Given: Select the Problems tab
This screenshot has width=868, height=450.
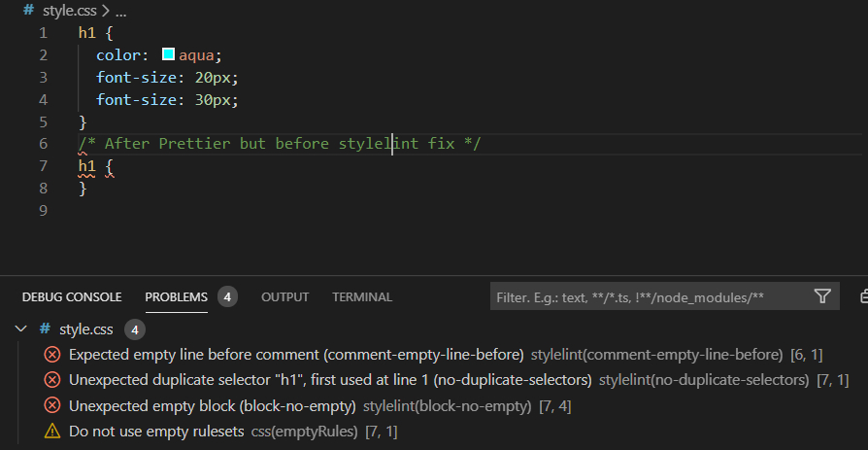Looking at the screenshot, I should (x=177, y=297).
